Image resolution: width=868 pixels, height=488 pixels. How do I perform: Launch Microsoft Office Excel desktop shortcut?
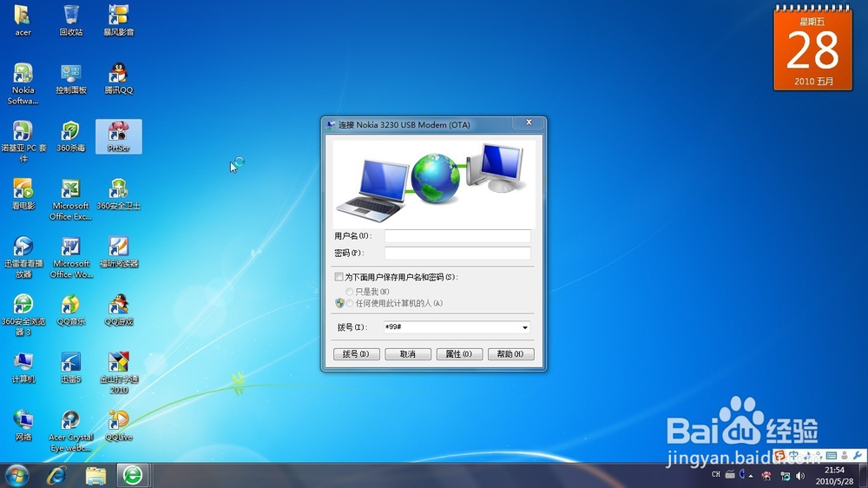[x=71, y=200]
